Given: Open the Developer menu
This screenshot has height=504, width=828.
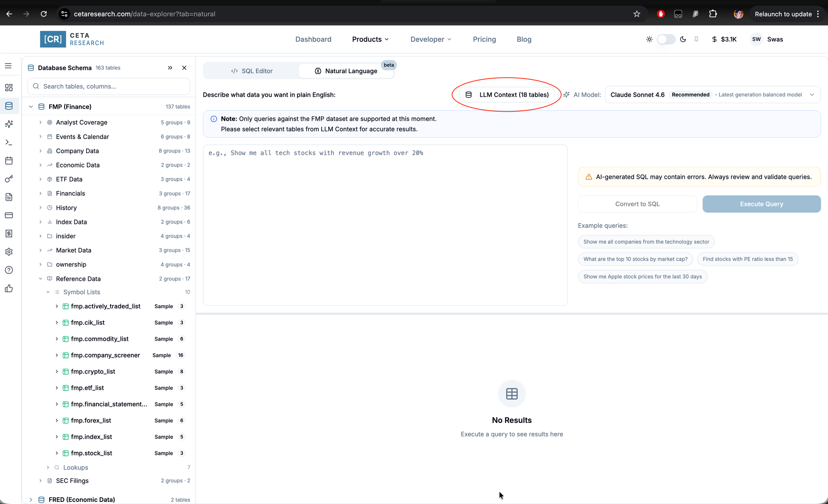Looking at the screenshot, I should pos(431,39).
